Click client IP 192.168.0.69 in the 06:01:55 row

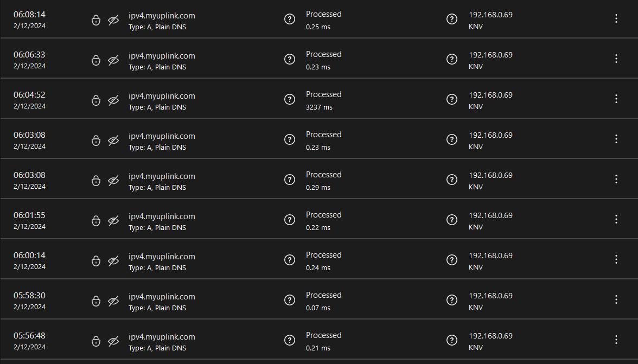pos(490,215)
